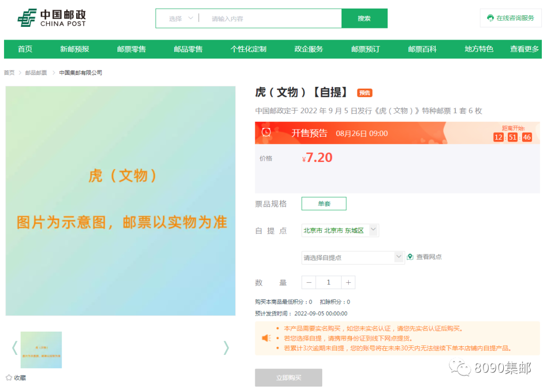Click the China Post logo
Viewport: 549px width, 392px height.
coord(52,18)
